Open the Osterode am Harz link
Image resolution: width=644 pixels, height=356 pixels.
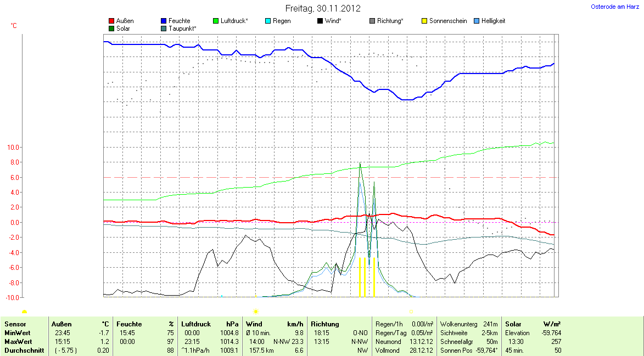coord(614,7)
